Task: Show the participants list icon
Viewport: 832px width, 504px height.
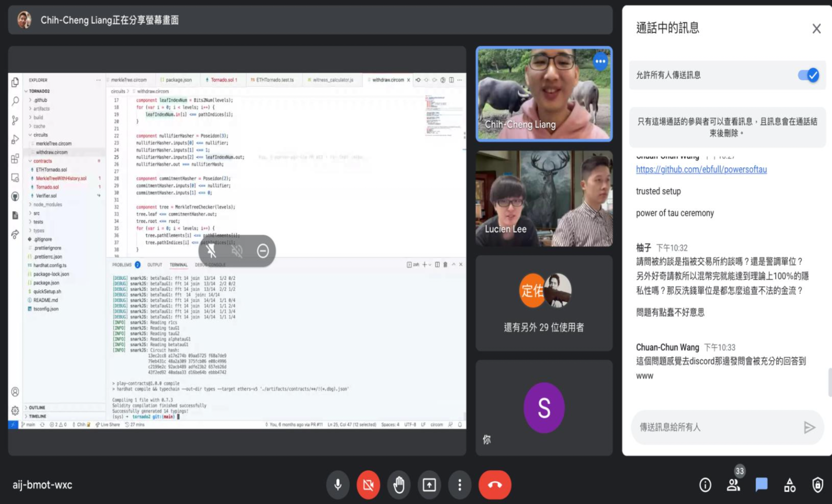Action: click(733, 485)
